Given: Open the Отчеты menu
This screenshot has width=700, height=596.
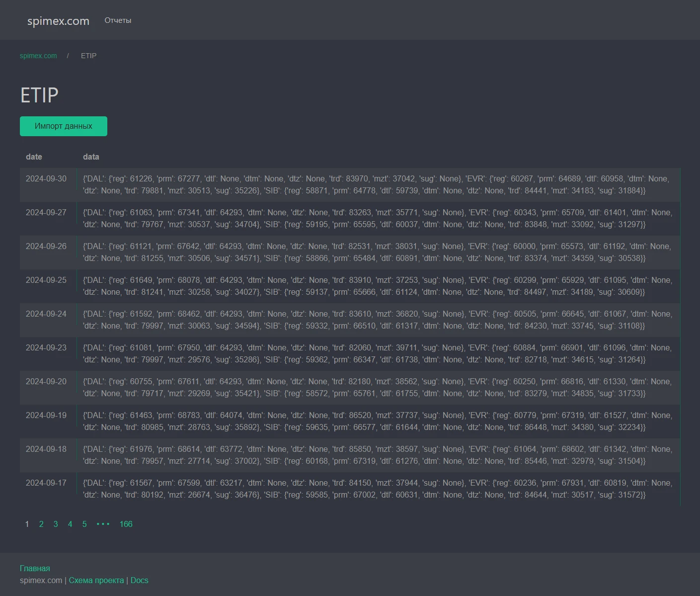Looking at the screenshot, I should 118,20.
